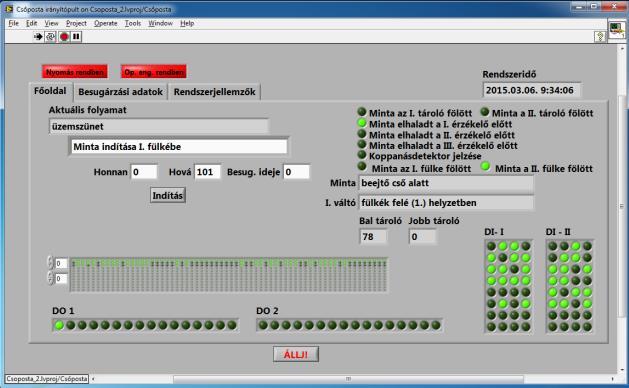Click the red ÁLLJ! stop button
629x388 pixels.
296,354
